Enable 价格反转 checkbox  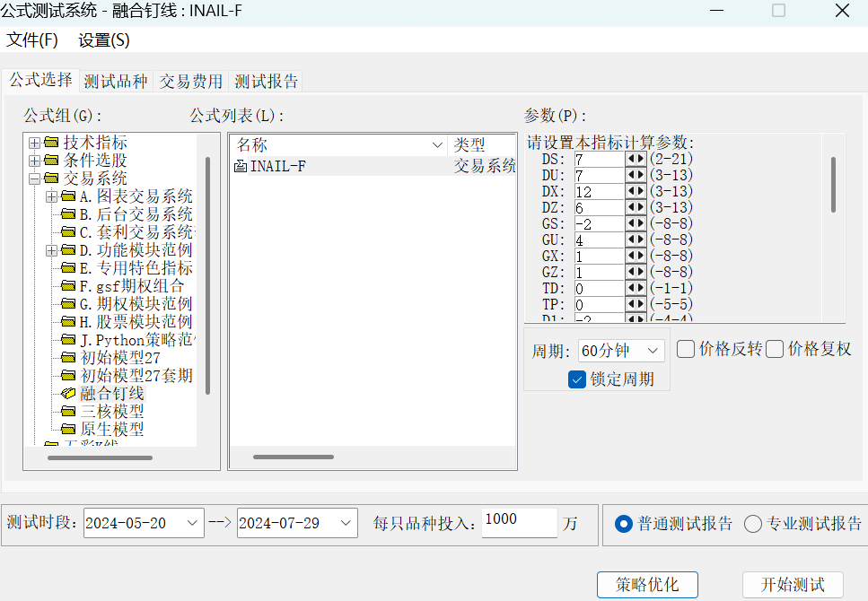[x=686, y=349]
